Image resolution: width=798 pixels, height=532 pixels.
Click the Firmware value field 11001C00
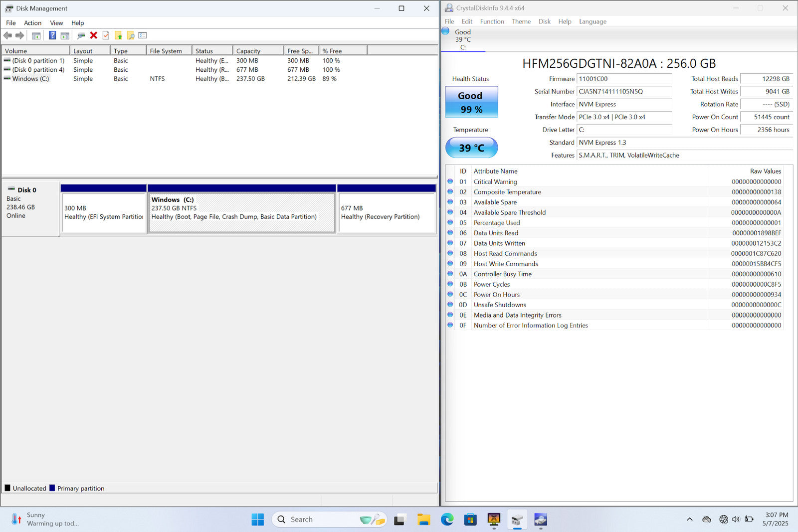tap(624, 79)
